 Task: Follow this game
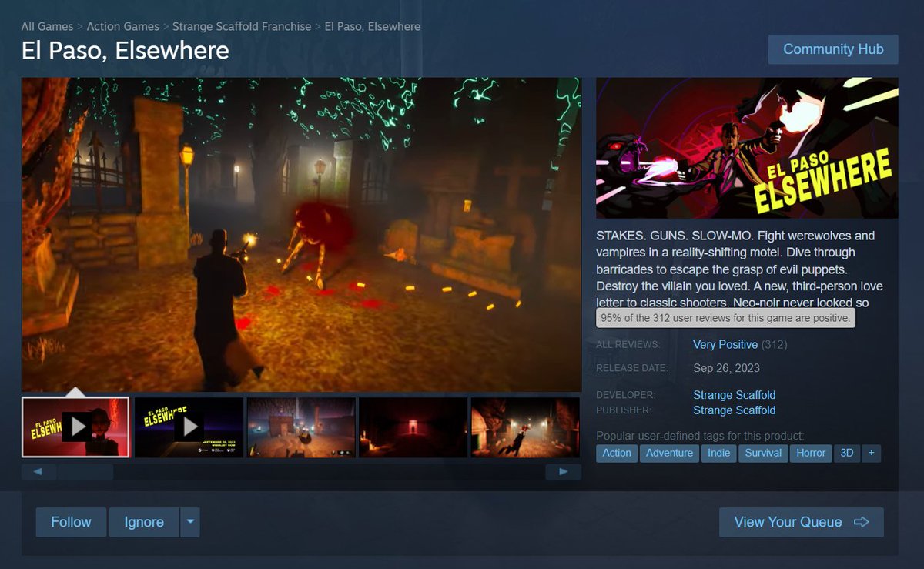71,522
